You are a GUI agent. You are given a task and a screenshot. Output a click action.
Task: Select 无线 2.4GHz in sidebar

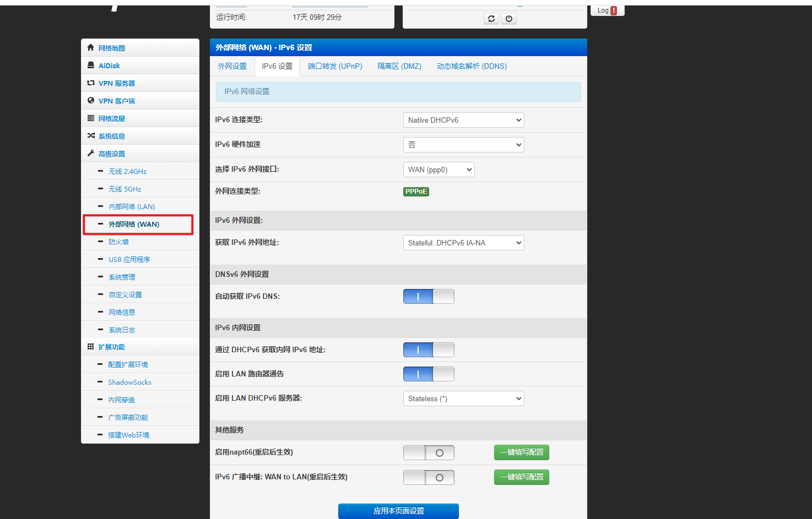(127, 171)
